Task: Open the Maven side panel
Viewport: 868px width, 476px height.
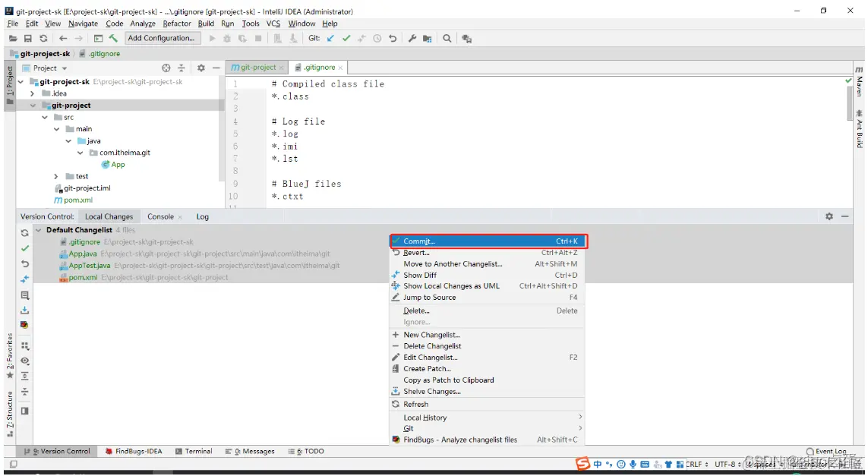Action: pyautogui.click(x=859, y=82)
